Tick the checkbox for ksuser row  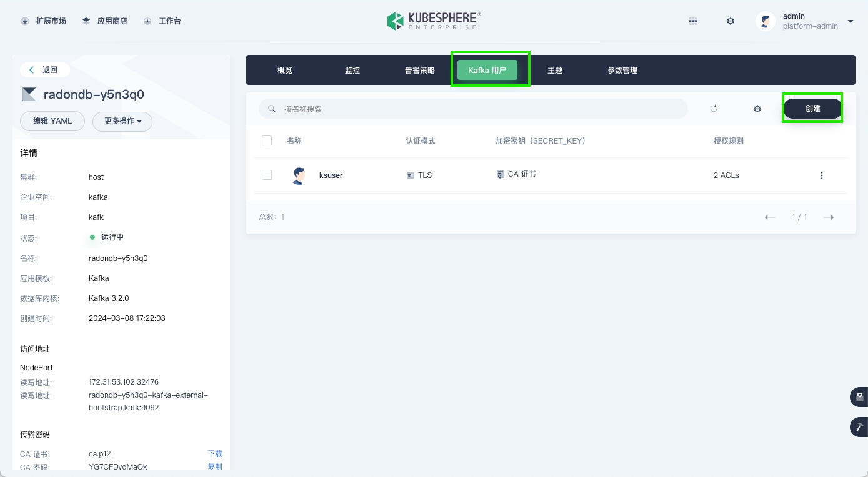(267, 175)
